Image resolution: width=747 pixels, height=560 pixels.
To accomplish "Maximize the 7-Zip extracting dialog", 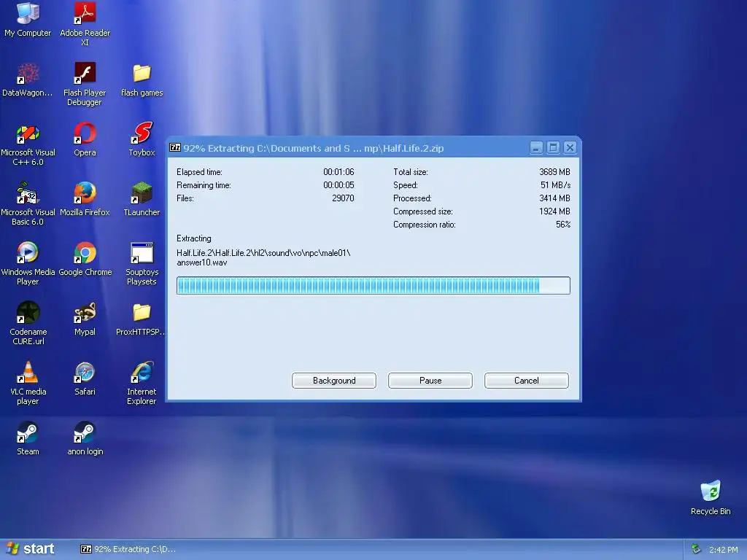I will (x=553, y=147).
